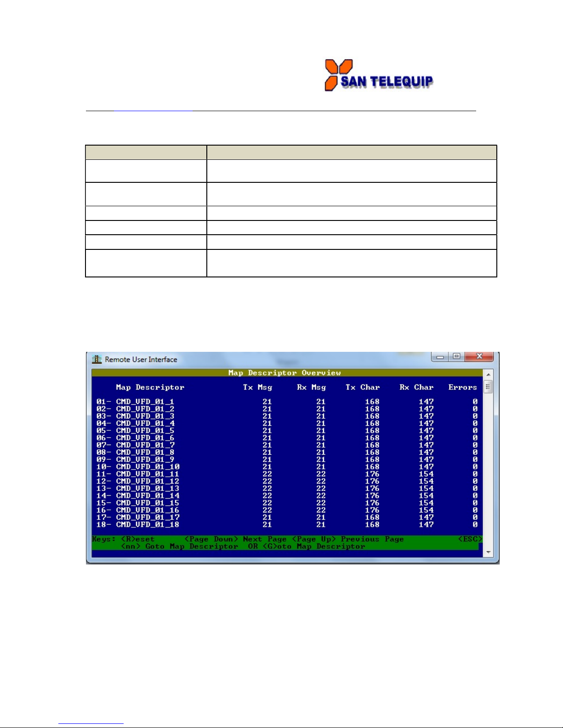This screenshot has height=728, width=563.
Task: Click the scrollbar up arrow
Action: coord(488,375)
